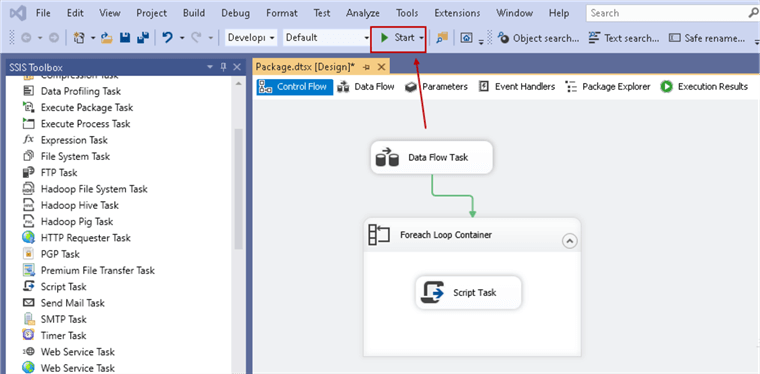The width and height of the screenshot is (760, 374).
Task: Switch to the Data Flow tab
Action: [366, 87]
